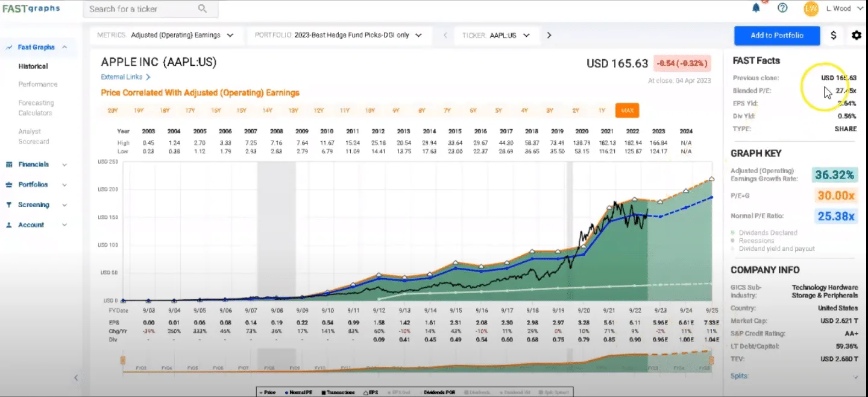Open the notifications bell

[x=756, y=8]
